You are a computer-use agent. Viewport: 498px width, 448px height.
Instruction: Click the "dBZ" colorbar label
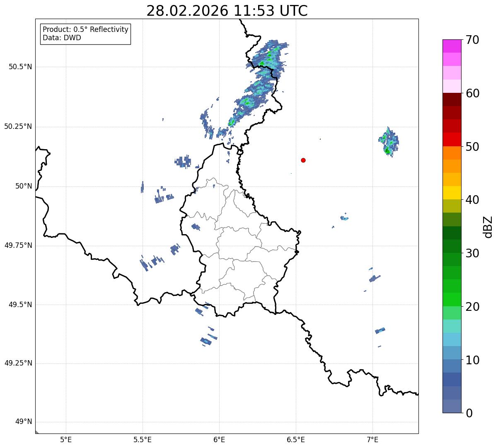tap(488, 227)
